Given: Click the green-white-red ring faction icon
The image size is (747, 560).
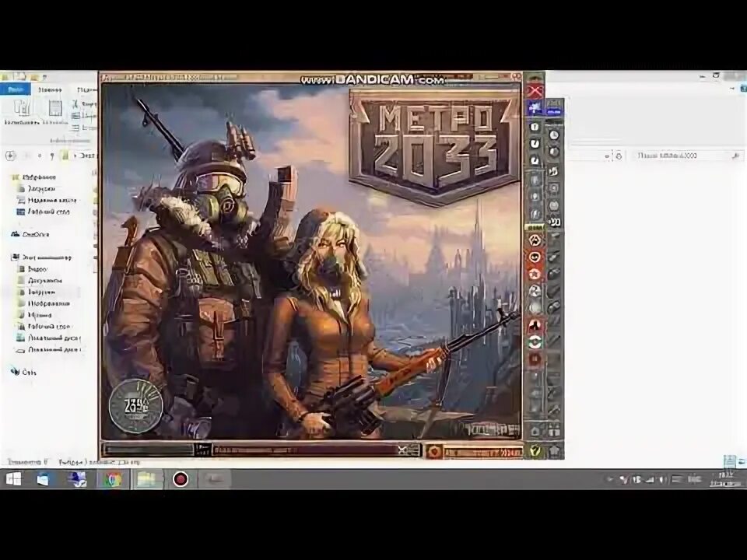Looking at the screenshot, I should 535,342.
